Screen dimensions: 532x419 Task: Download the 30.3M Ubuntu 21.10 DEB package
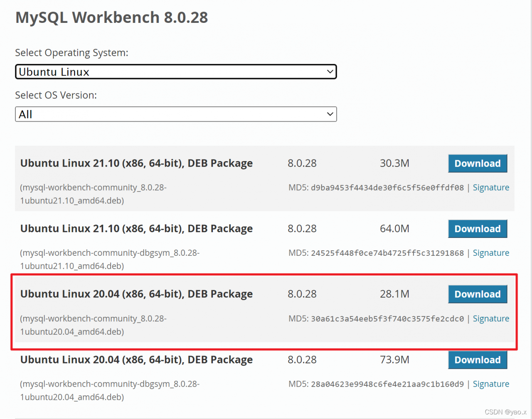(x=478, y=163)
